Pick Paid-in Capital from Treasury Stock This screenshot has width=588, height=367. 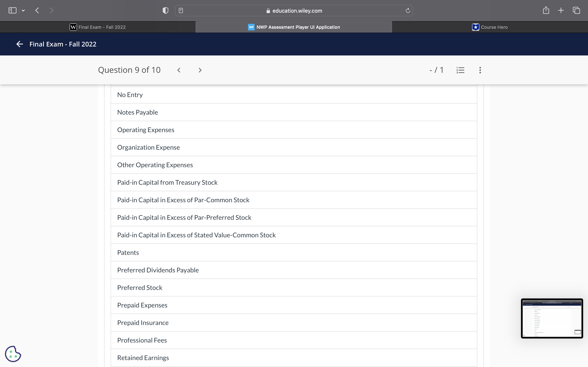(167, 182)
